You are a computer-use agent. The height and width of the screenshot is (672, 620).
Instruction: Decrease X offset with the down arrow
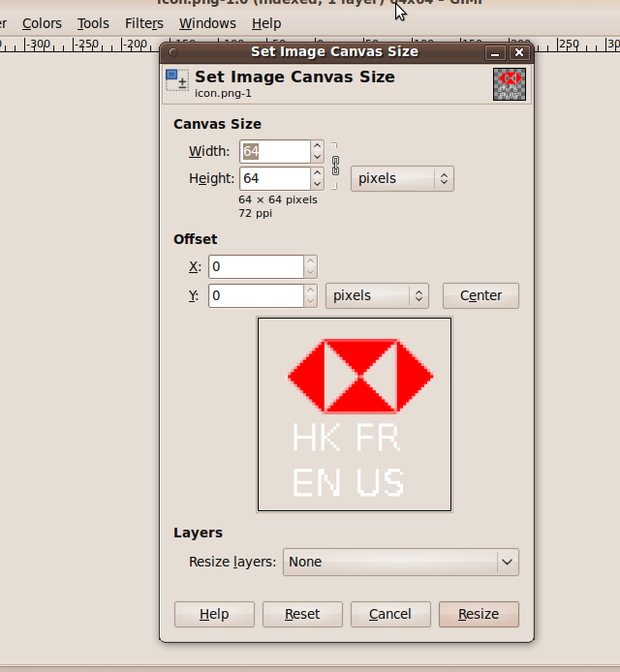(x=310, y=272)
